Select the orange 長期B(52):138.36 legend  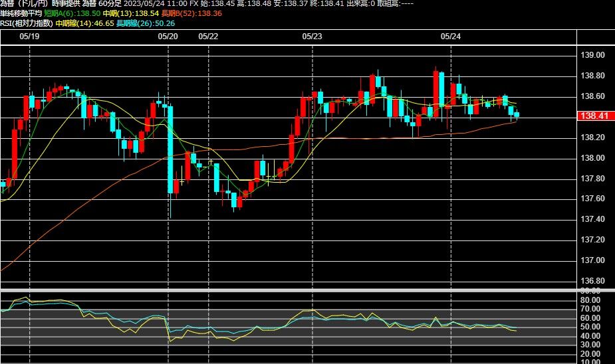tap(191, 13)
